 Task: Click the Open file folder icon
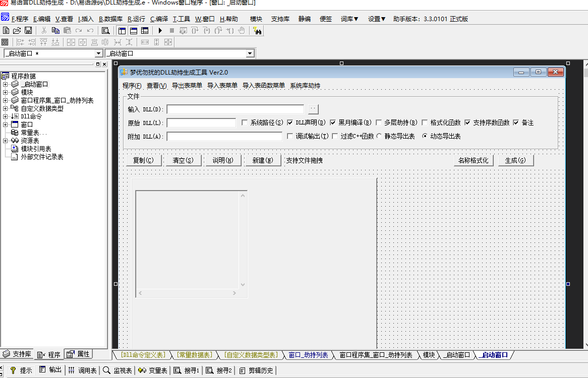tap(17, 31)
